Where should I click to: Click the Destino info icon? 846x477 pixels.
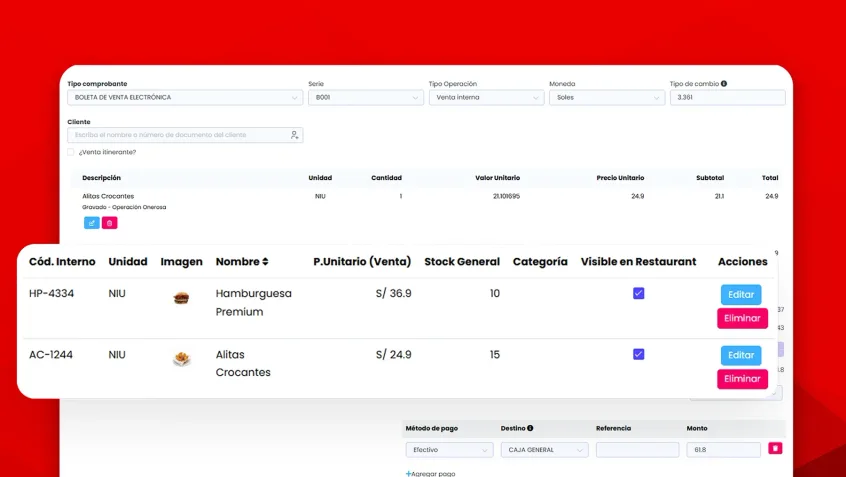pos(530,428)
